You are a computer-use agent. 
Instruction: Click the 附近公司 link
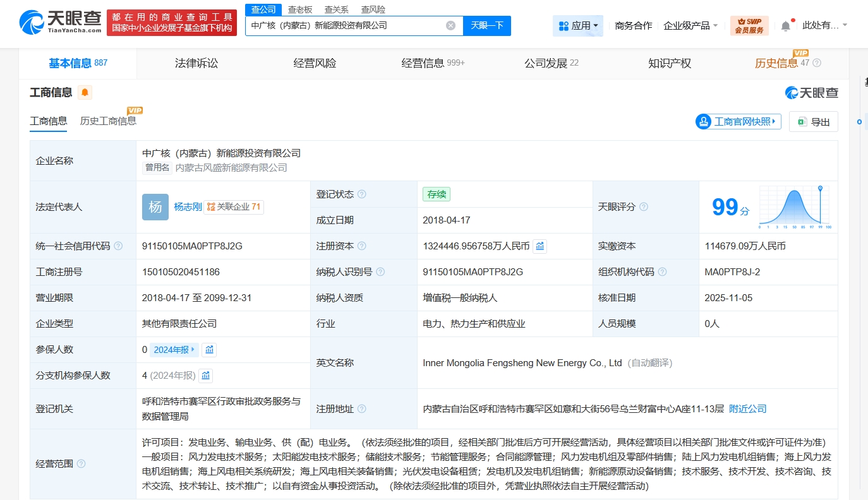[x=747, y=409]
